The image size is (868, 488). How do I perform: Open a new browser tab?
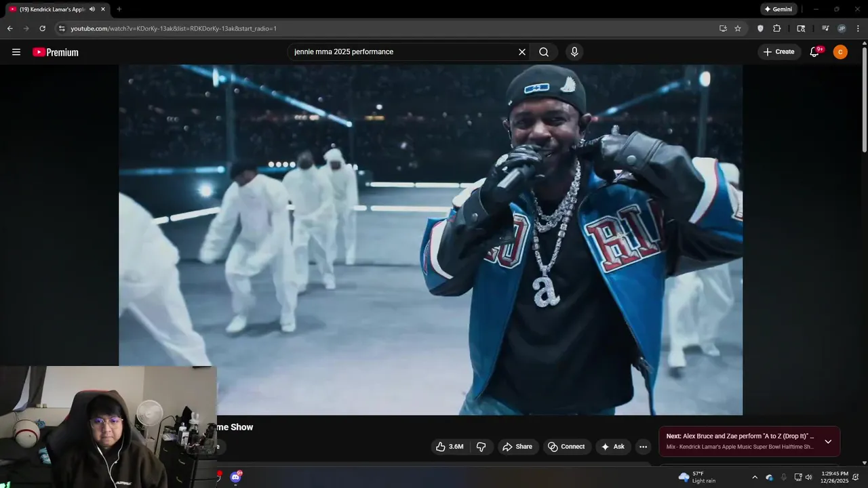pyautogui.click(x=119, y=9)
